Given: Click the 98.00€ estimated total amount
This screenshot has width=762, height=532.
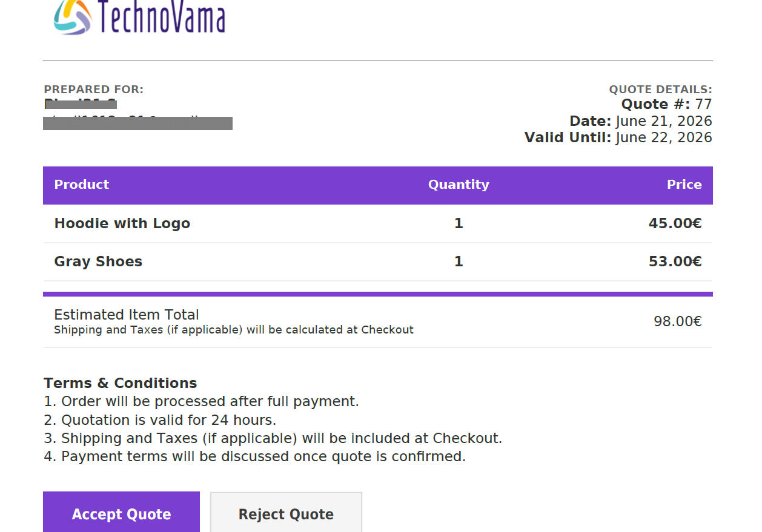Looking at the screenshot, I should [x=678, y=321].
